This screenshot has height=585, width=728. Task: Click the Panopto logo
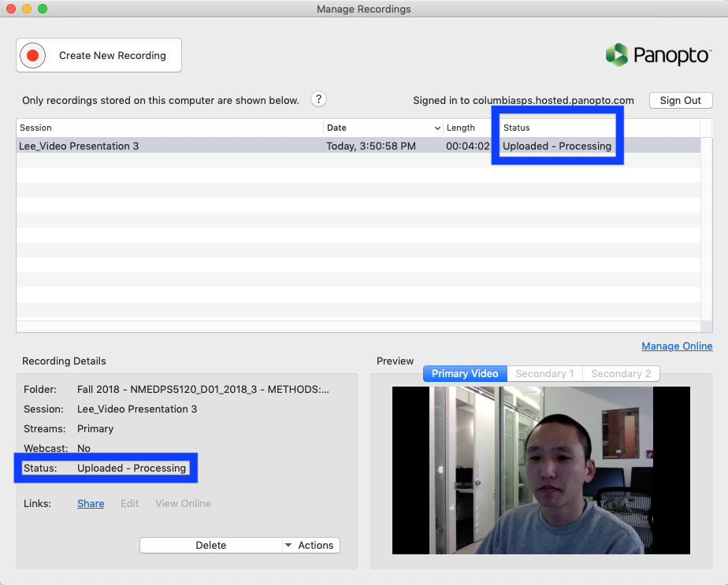click(x=659, y=55)
